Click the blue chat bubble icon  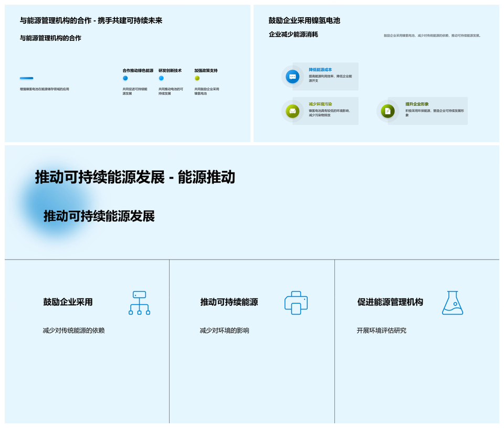(x=292, y=77)
